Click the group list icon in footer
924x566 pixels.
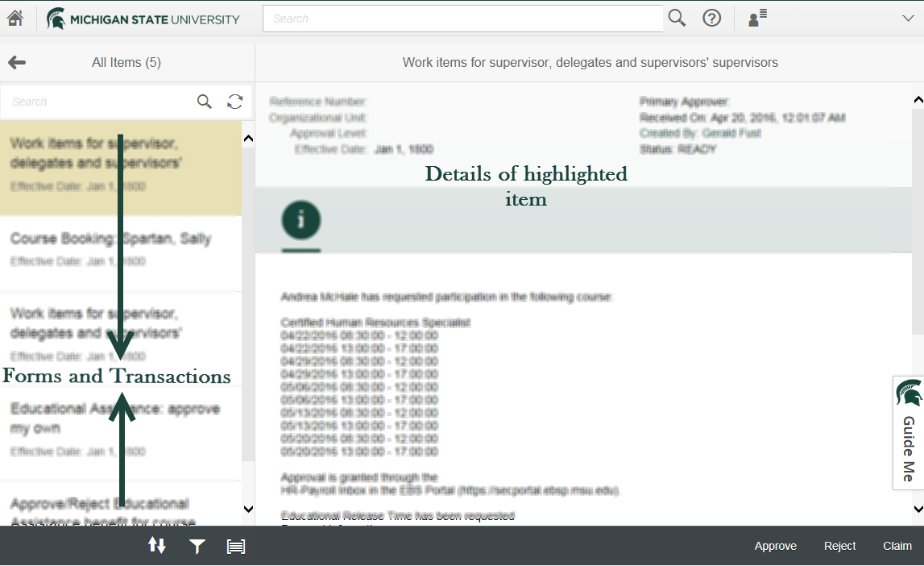235,547
